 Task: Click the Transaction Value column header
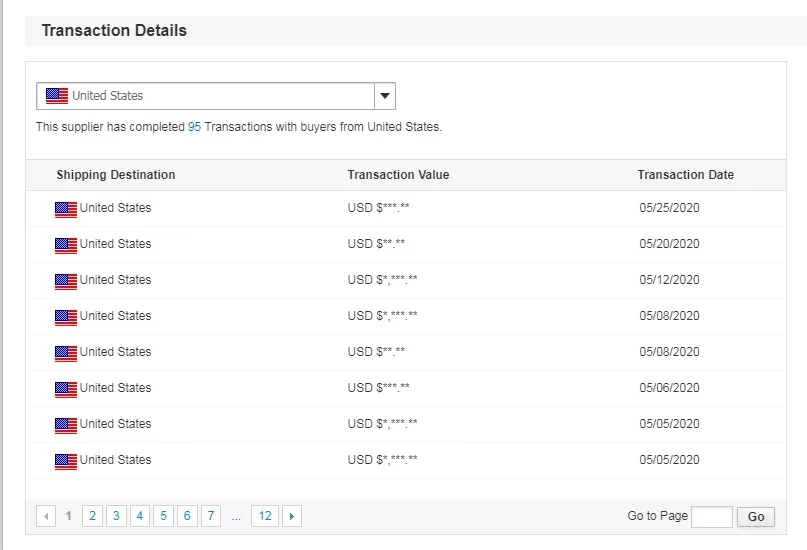coord(398,175)
